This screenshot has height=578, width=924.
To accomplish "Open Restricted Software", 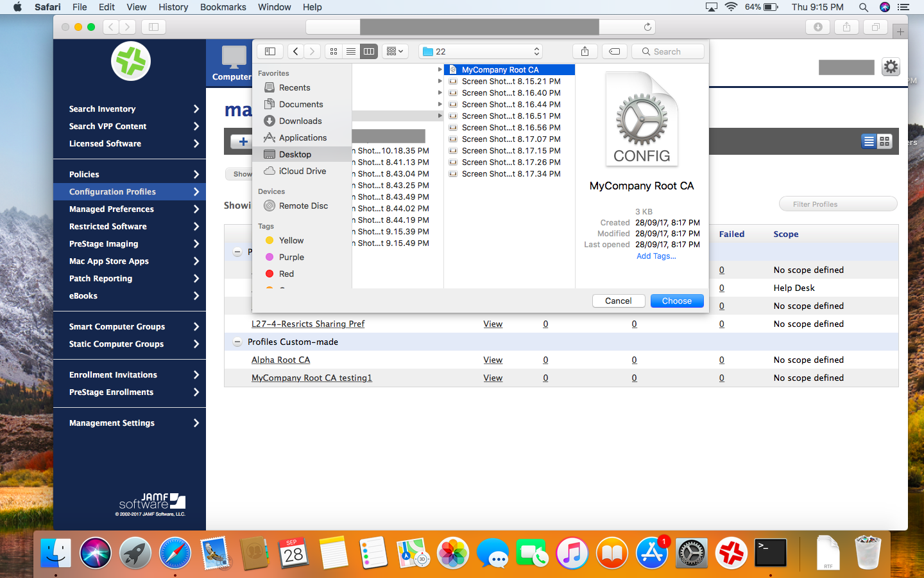I will (130, 227).
